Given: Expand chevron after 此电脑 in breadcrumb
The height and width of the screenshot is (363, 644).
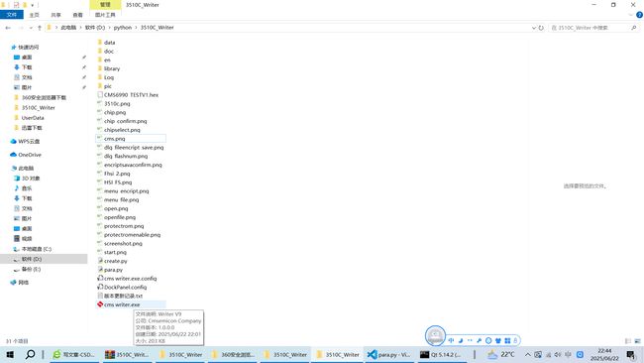Looking at the screenshot, I should point(80,28).
